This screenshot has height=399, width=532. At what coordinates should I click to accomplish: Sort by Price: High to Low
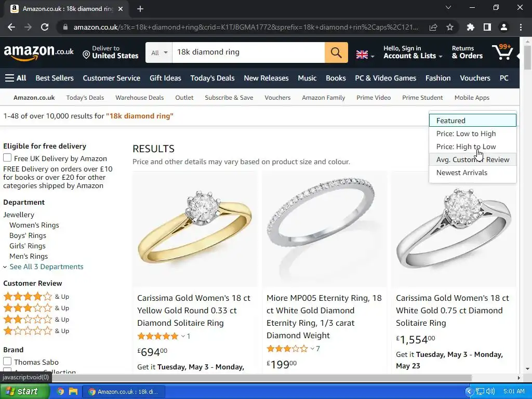473,147
